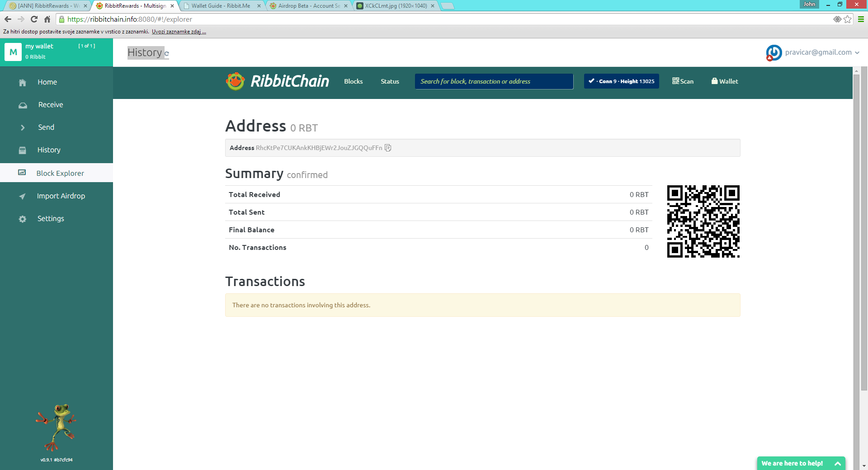Click the browser back arrow
Image resolution: width=868 pixels, height=470 pixels.
tap(8, 19)
